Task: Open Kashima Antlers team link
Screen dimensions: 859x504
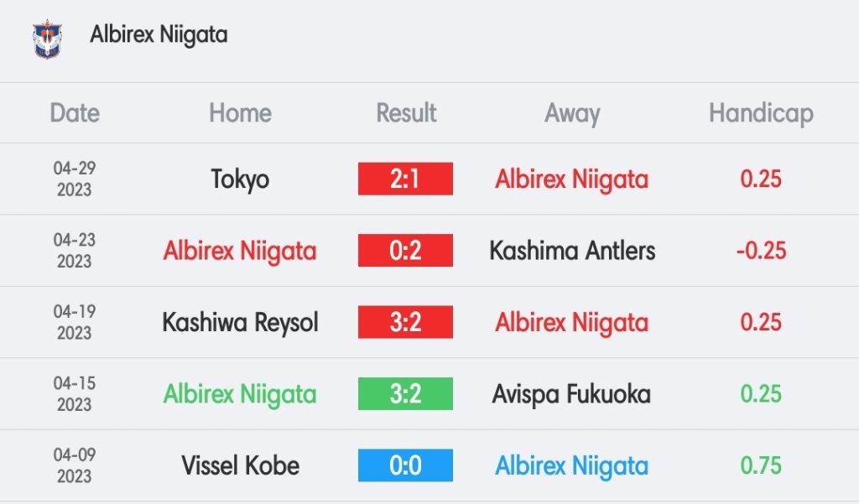Action: click(x=572, y=251)
